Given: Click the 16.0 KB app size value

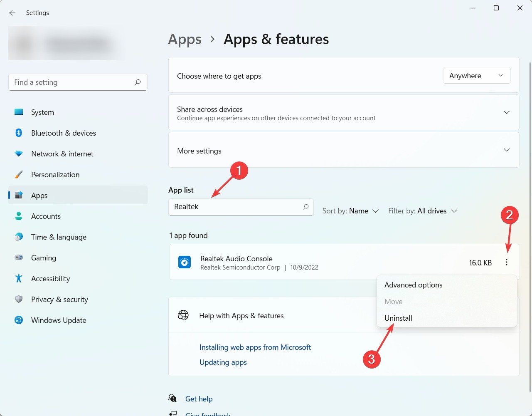Looking at the screenshot, I should click(x=480, y=263).
